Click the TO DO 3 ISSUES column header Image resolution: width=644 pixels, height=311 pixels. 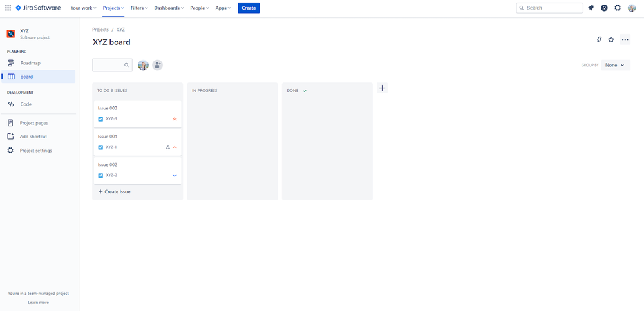[x=112, y=90]
